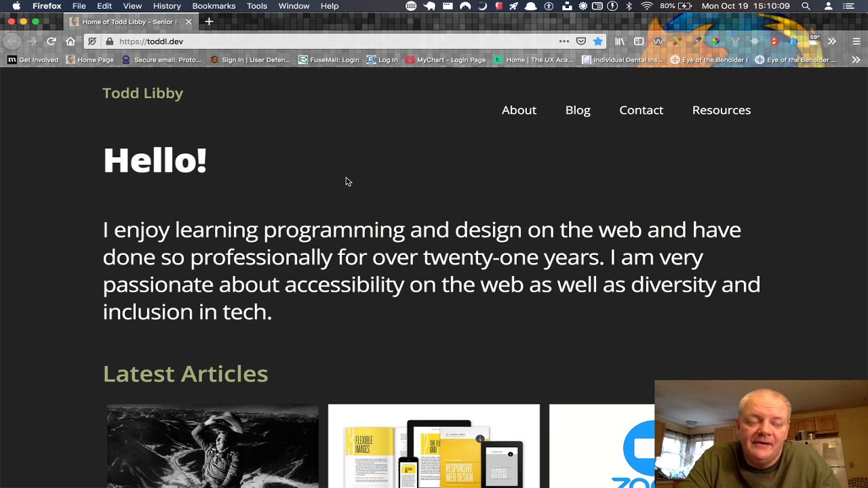This screenshot has width=868, height=488.
Task: Open the Secure email: Proto bookmark
Action: (161, 60)
